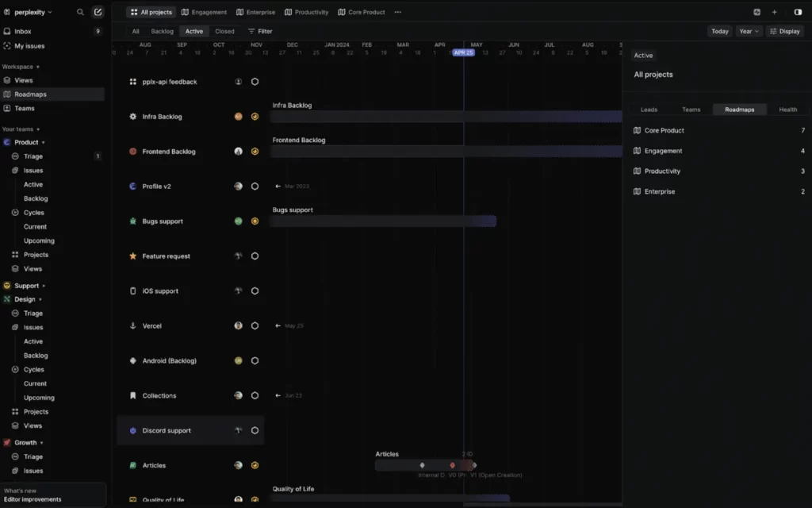
Task: Click the Infra Backlog gear icon
Action: point(133,117)
